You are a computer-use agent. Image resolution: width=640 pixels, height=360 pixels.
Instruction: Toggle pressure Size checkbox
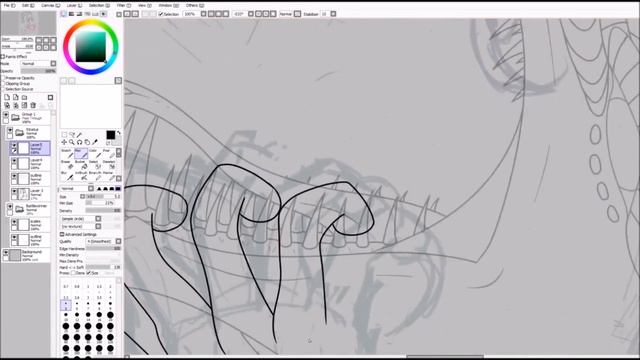click(89, 273)
